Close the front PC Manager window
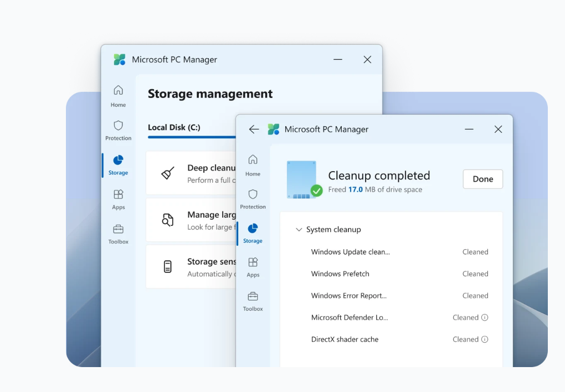This screenshot has height=392, width=565. click(x=499, y=129)
